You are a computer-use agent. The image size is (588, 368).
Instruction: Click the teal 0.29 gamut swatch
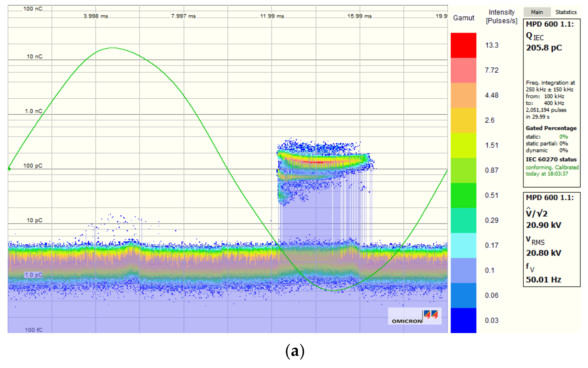[x=463, y=221]
